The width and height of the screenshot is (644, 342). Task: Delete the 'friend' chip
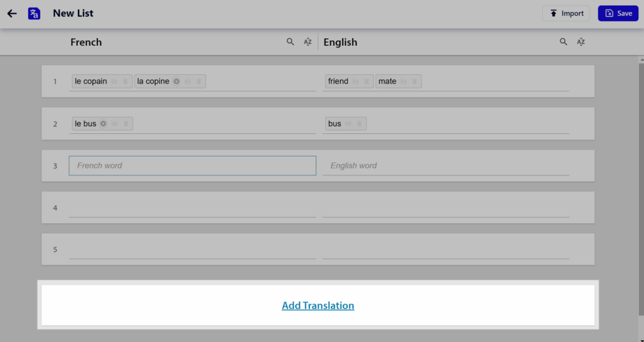pyautogui.click(x=367, y=81)
